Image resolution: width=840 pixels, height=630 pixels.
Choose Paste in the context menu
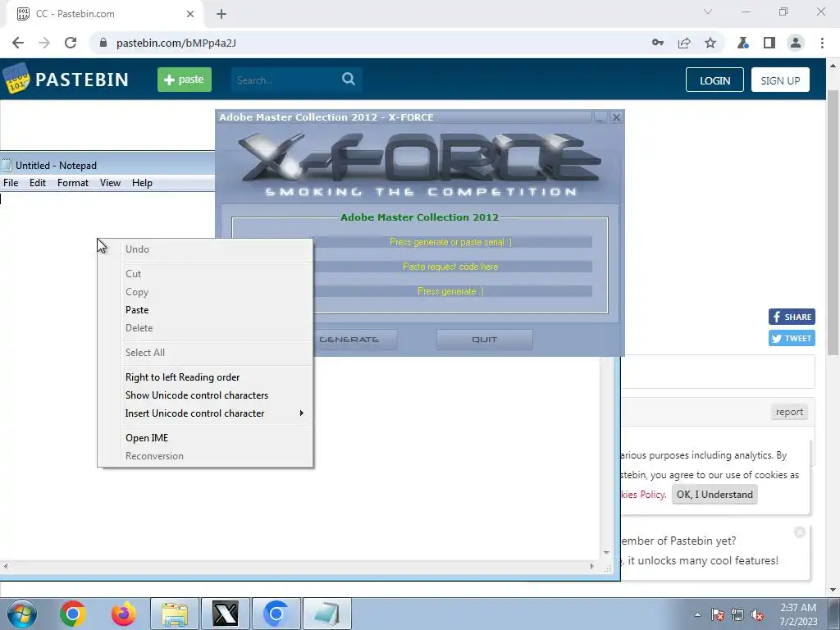tap(204, 309)
